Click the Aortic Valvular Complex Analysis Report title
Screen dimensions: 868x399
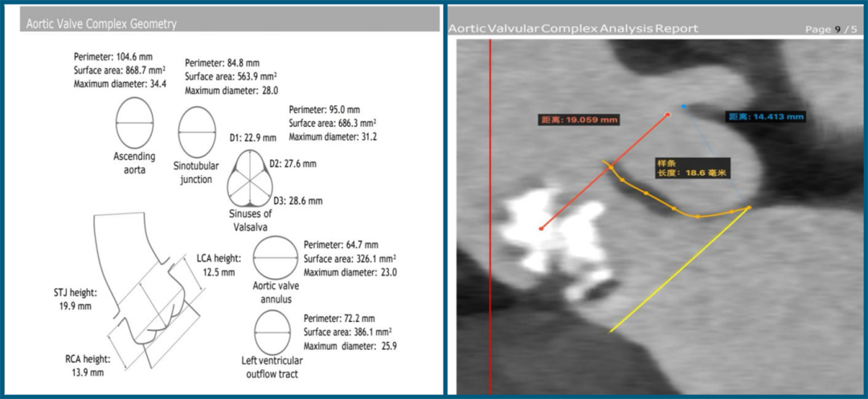pyautogui.click(x=573, y=29)
